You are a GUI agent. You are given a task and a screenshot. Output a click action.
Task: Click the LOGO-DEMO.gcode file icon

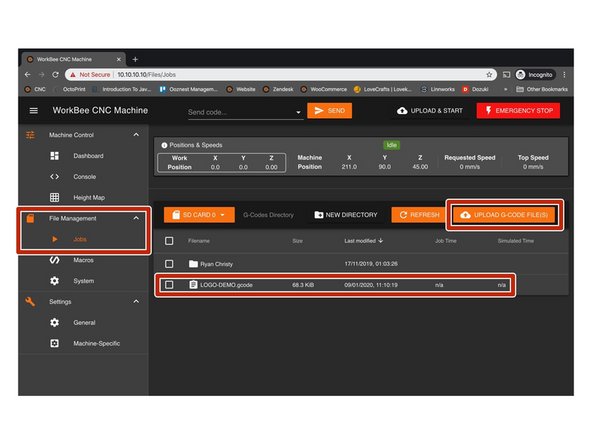(193, 285)
